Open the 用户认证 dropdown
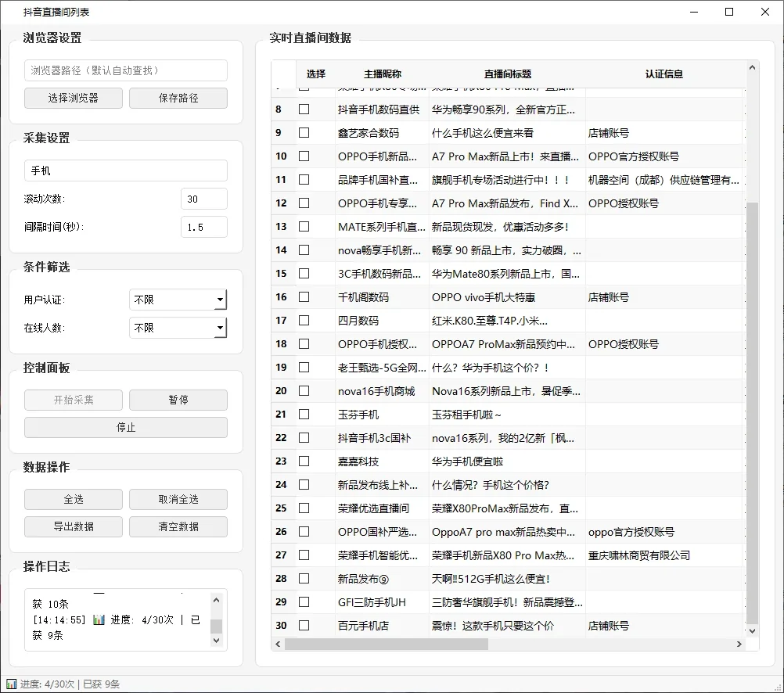 [x=178, y=300]
